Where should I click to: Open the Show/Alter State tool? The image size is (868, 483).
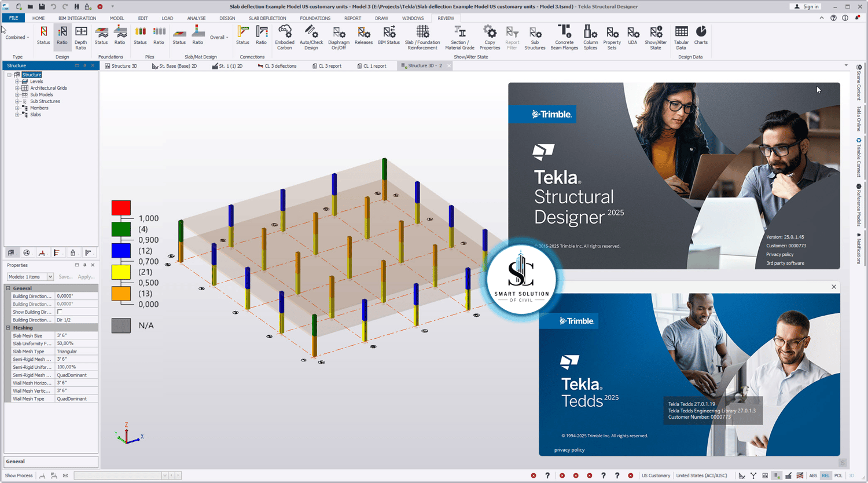tap(656, 38)
